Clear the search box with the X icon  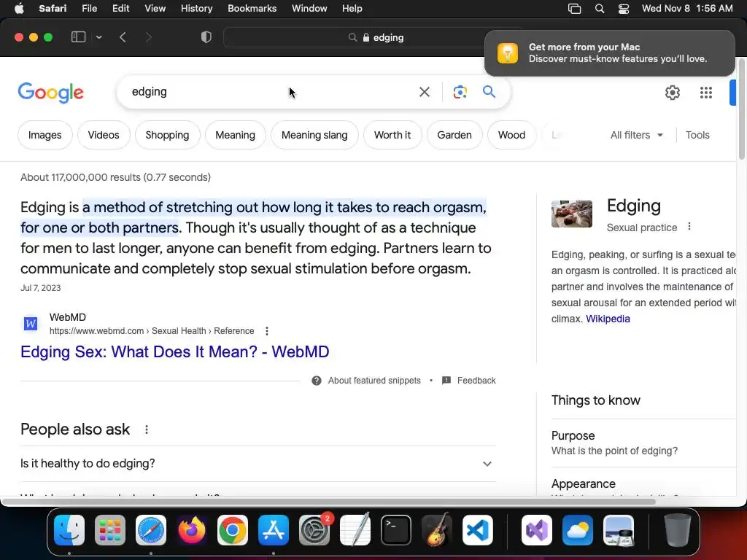(x=424, y=92)
